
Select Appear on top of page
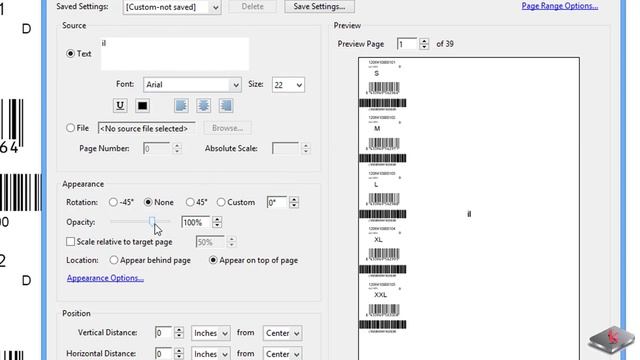[213, 260]
